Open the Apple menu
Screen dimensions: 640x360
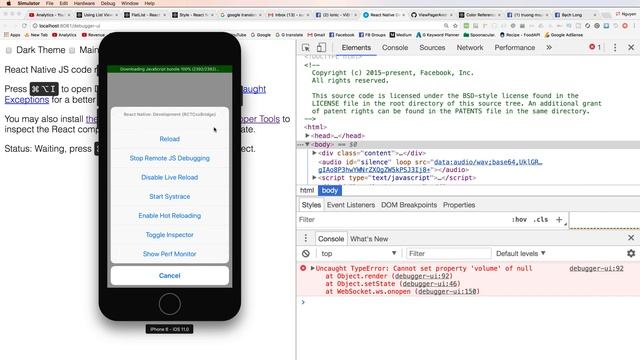9,3
